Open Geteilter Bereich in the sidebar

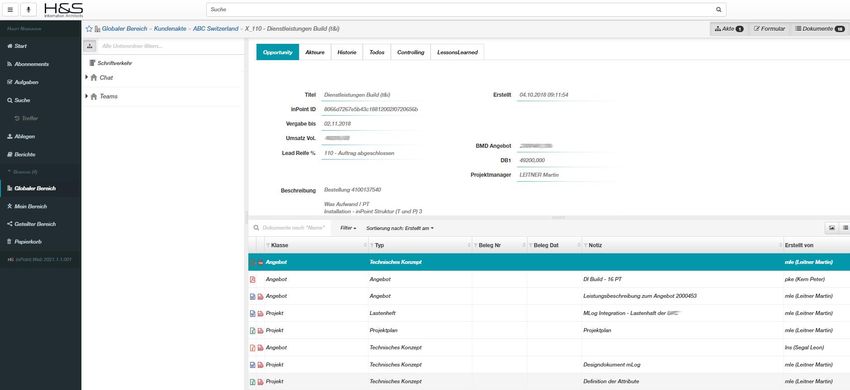(31, 223)
